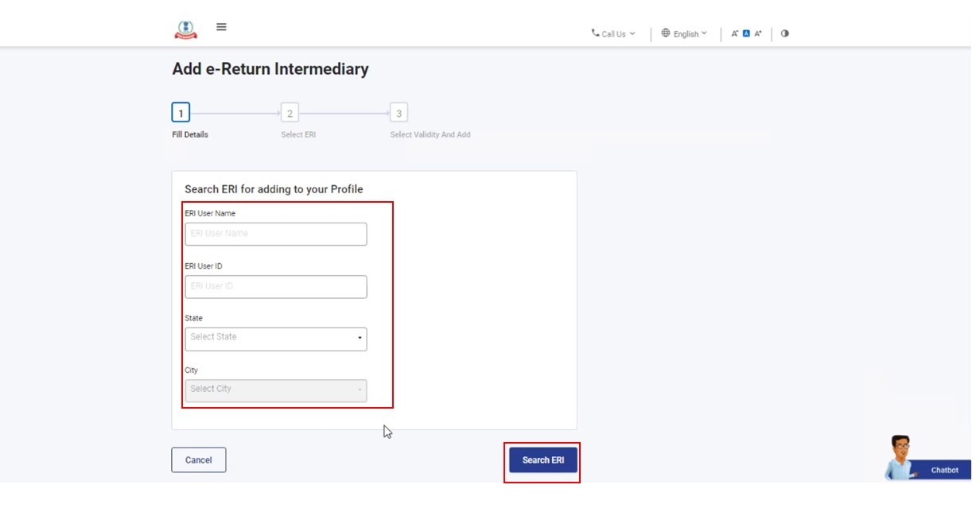Open the hamburger navigation menu
Screen dimensions: 980x508
221,27
